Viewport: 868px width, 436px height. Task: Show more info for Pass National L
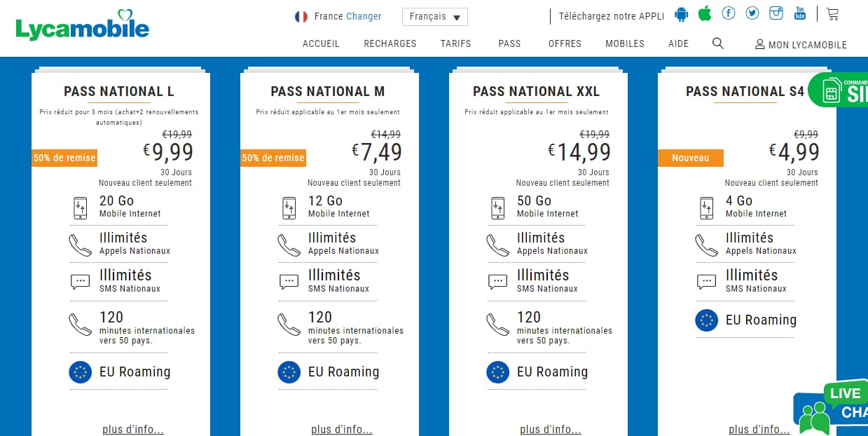pos(133,429)
